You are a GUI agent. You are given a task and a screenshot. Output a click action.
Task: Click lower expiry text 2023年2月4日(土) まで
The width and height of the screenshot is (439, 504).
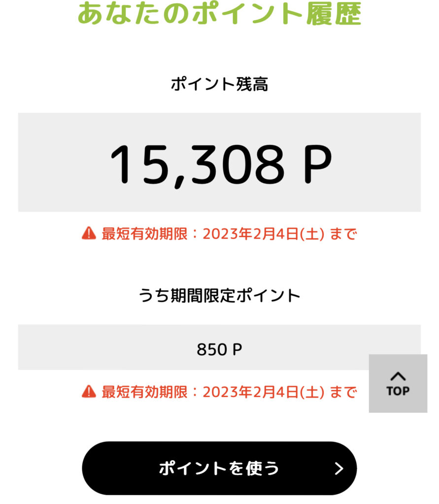[279, 392]
